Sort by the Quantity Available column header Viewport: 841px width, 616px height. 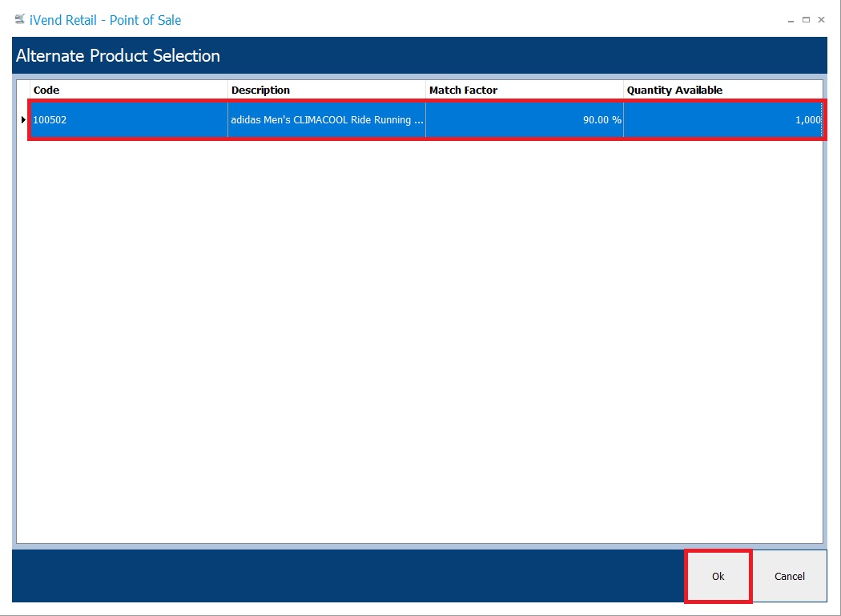click(x=723, y=91)
